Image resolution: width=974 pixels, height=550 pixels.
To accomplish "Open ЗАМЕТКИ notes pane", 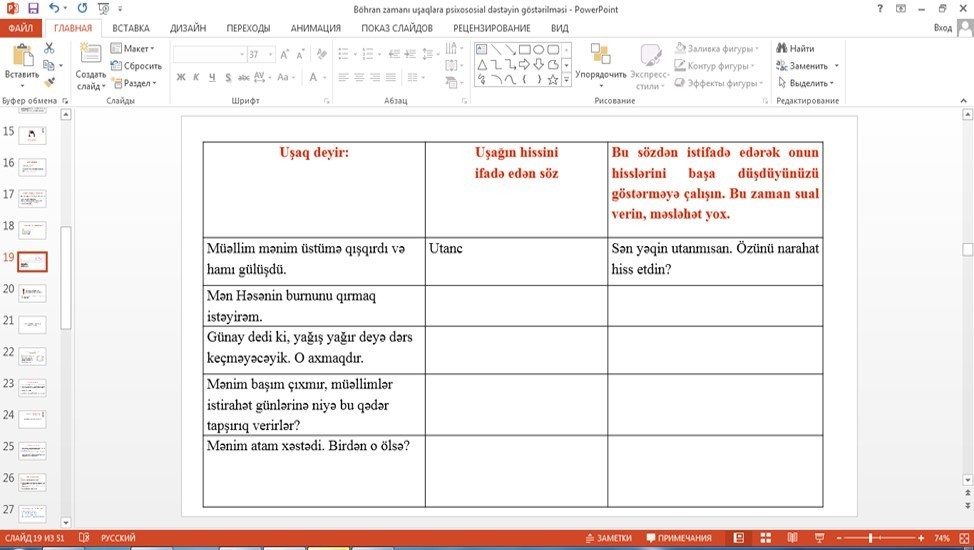I will (609, 538).
